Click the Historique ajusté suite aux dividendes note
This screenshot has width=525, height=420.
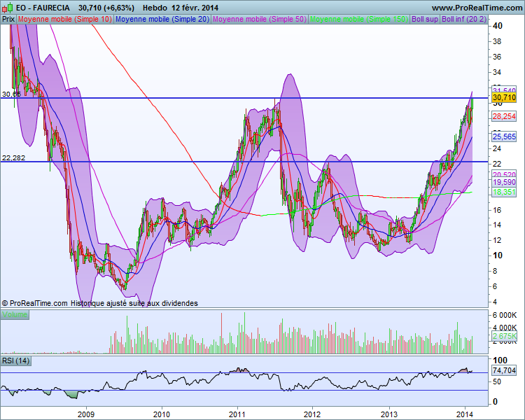tap(134, 303)
